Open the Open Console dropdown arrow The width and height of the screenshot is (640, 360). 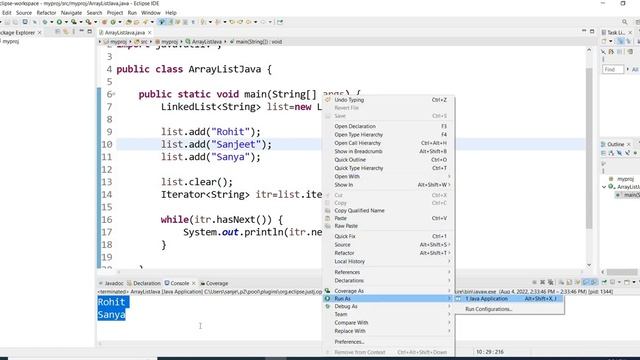pyautogui.click(x=634, y=282)
